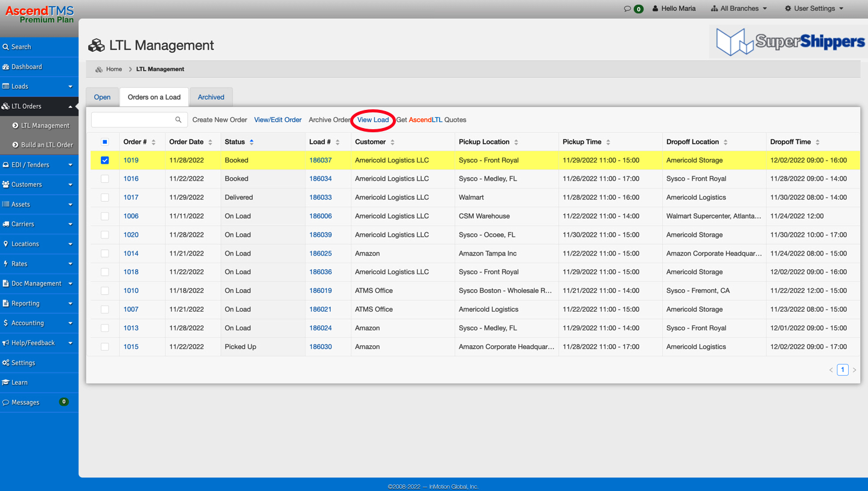868x491 pixels.
Task: Click the Messages bubble icon in sidebar
Action: (x=5, y=402)
